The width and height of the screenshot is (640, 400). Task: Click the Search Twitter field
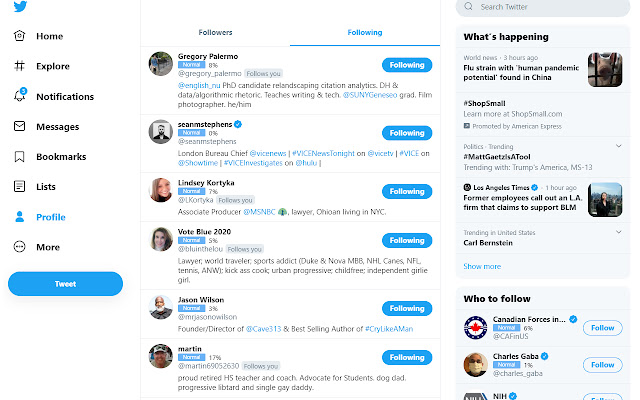[x=545, y=7]
